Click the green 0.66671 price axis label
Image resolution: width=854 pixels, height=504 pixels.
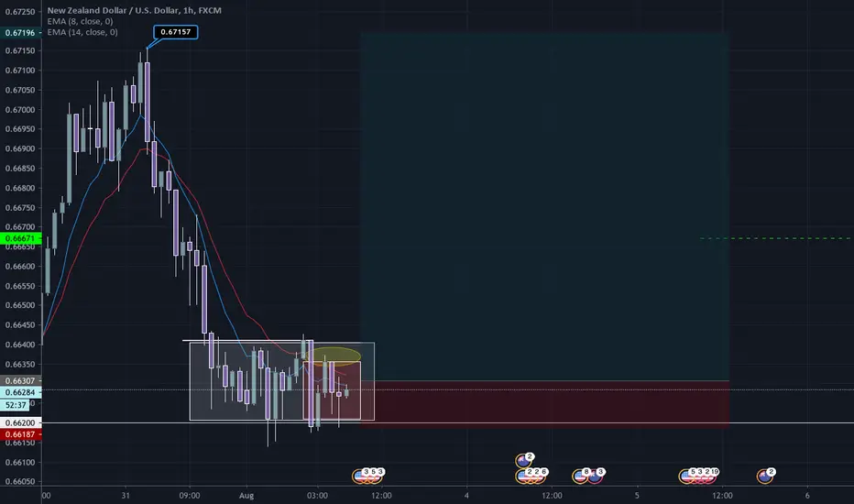click(21, 238)
